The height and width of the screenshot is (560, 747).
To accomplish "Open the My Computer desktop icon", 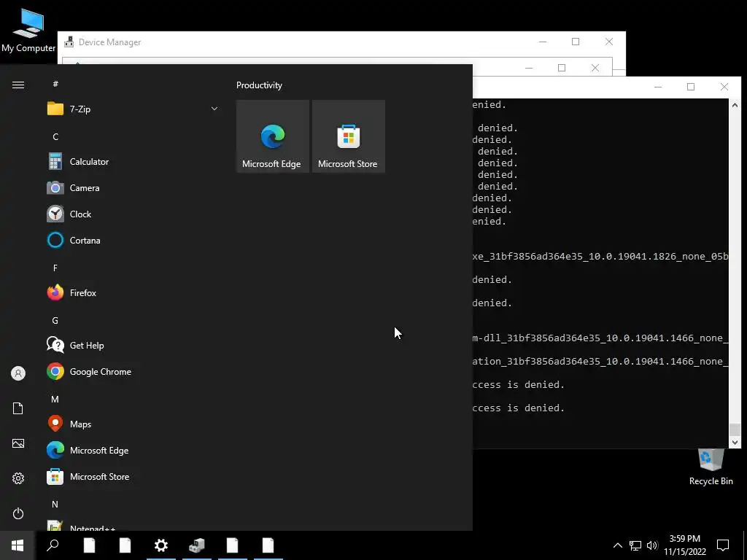I will pyautogui.click(x=28, y=30).
